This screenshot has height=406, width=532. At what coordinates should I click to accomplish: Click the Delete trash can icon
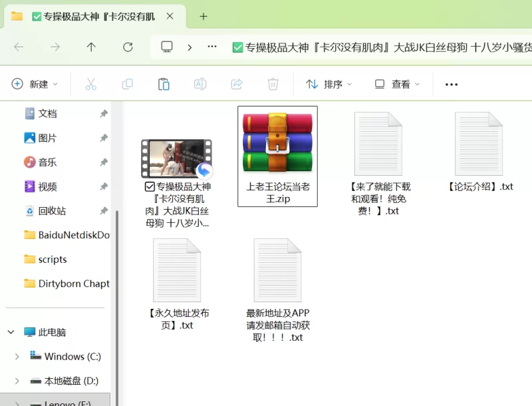(x=273, y=84)
